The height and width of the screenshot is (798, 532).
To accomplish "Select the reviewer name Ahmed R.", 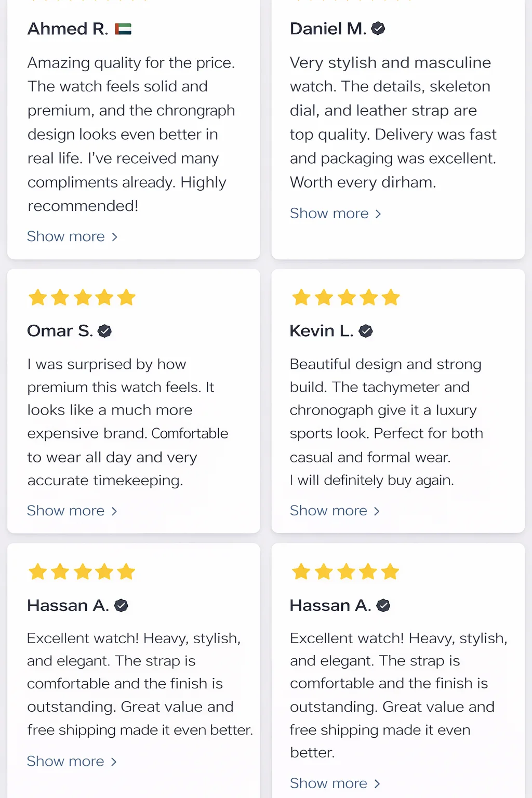I will coord(68,29).
